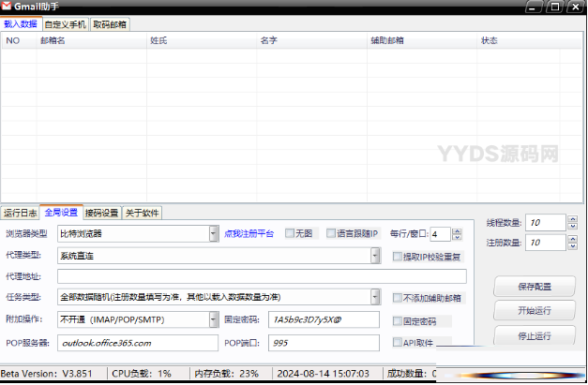Enable the 固定密码 checkbox
Viewport: 588px width, 385px height.
coord(397,321)
